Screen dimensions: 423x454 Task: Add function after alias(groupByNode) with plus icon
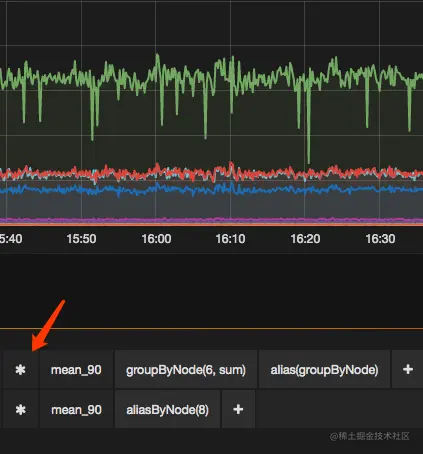[x=408, y=369]
